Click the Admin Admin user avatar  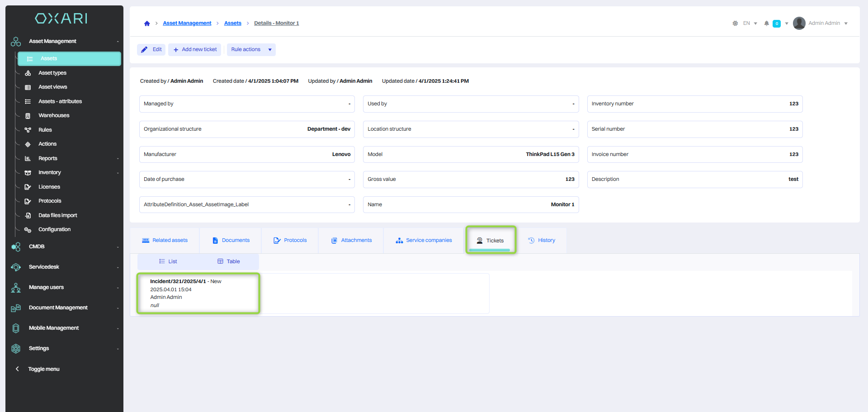tap(799, 24)
